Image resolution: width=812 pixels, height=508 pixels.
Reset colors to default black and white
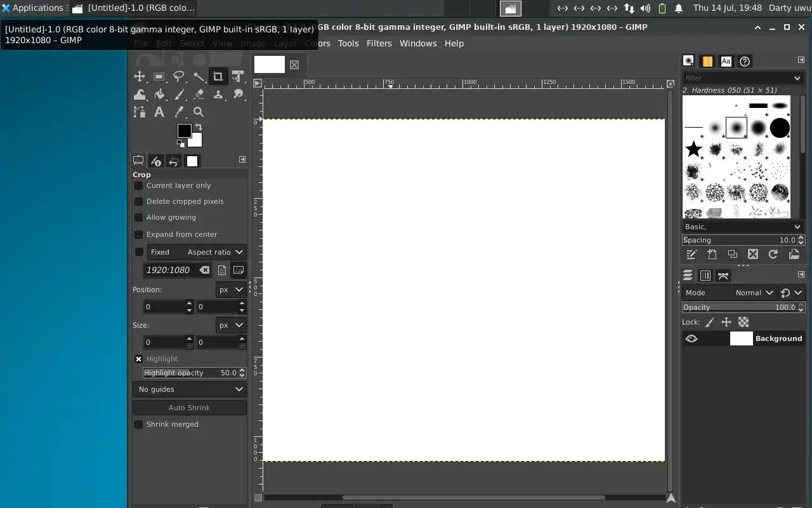(181, 144)
